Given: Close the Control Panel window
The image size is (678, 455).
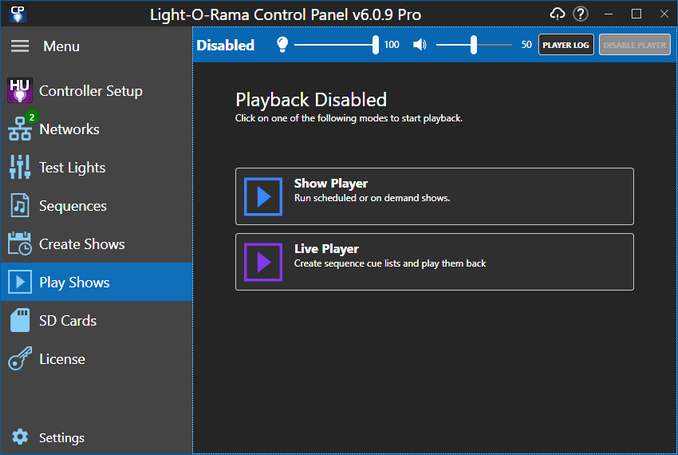Looking at the screenshot, I should point(664,14).
